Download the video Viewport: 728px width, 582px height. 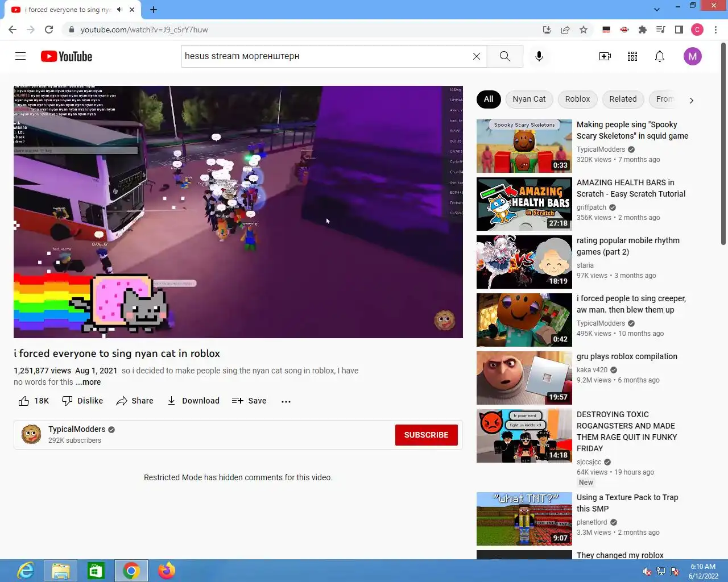(x=193, y=401)
